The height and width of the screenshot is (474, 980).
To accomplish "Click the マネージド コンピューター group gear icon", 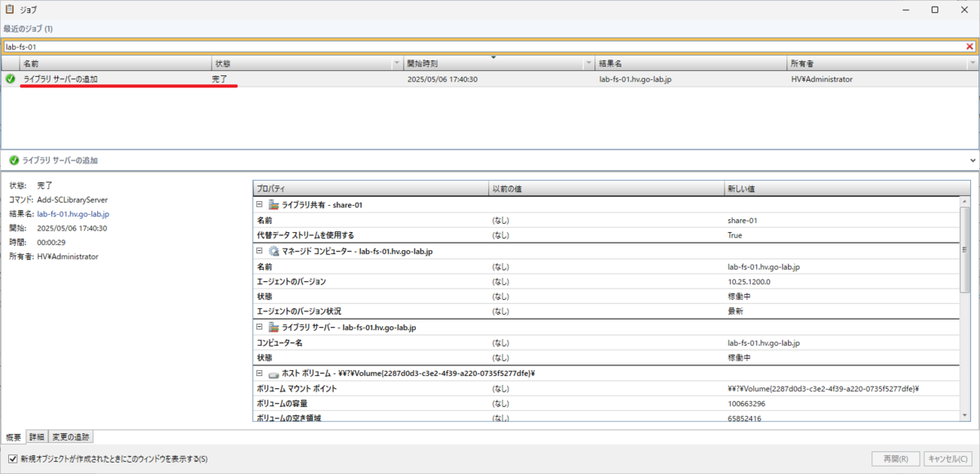I will pos(273,252).
